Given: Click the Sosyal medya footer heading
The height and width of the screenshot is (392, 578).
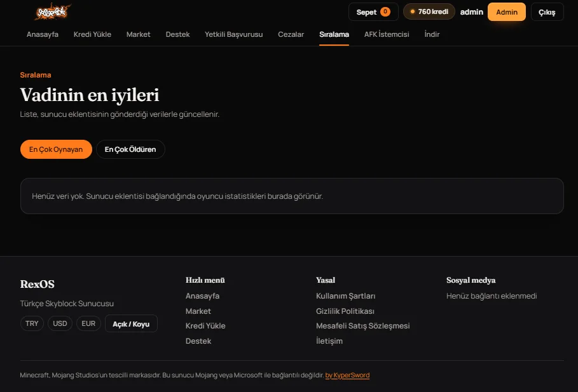Looking at the screenshot, I should coord(471,280).
